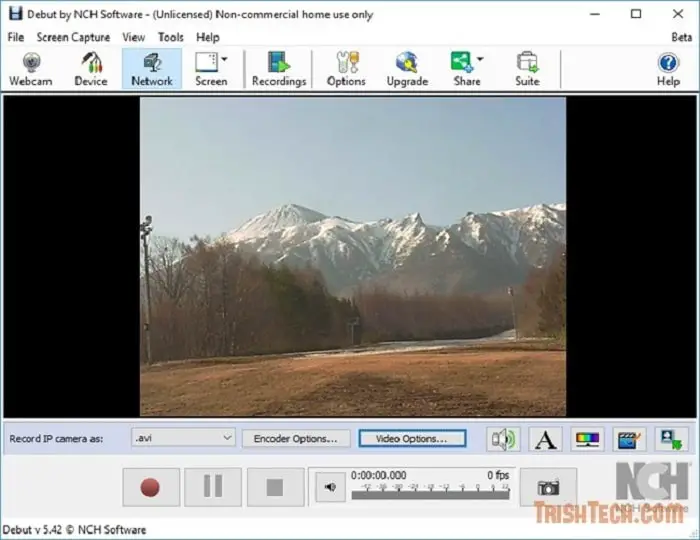The height and width of the screenshot is (540, 700).
Task: Expand the Share dropdown arrow
Action: 480,59
